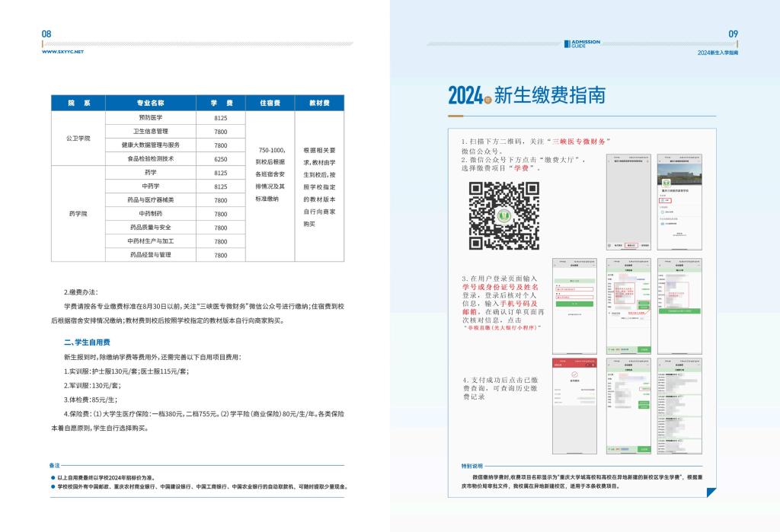Click the '学费' table column header
The image size is (780, 532).
click(x=221, y=103)
